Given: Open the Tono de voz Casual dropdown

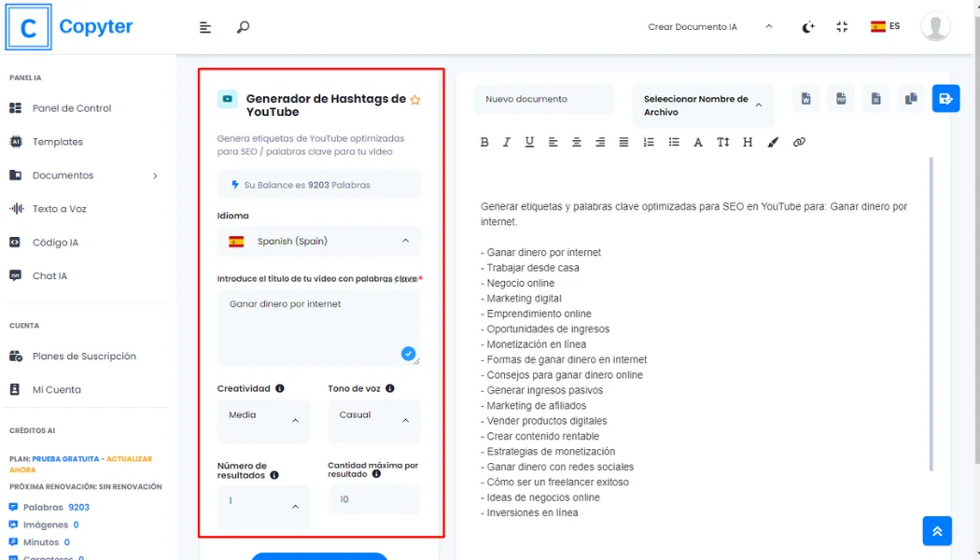Looking at the screenshot, I should tap(373, 421).
